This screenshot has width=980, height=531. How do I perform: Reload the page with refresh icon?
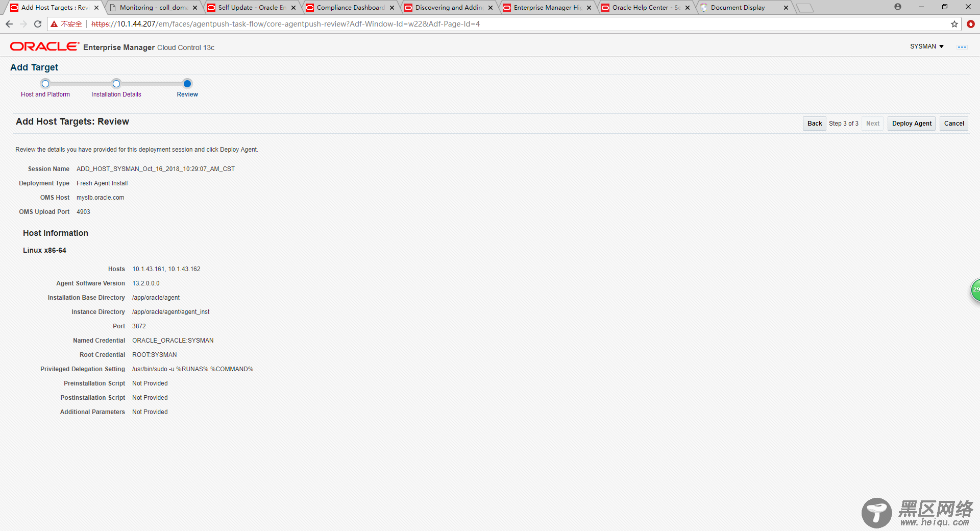coord(38,24)
